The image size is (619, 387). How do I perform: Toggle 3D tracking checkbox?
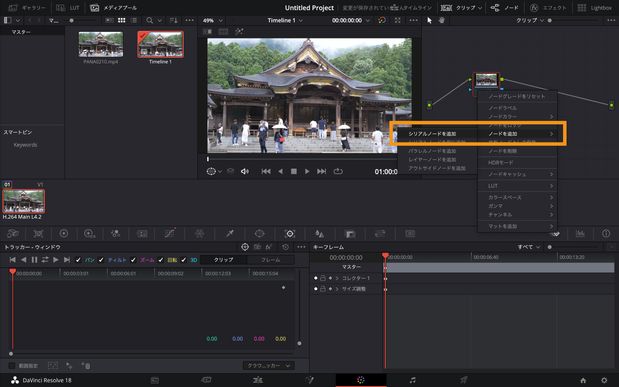(x=183, y=260)
